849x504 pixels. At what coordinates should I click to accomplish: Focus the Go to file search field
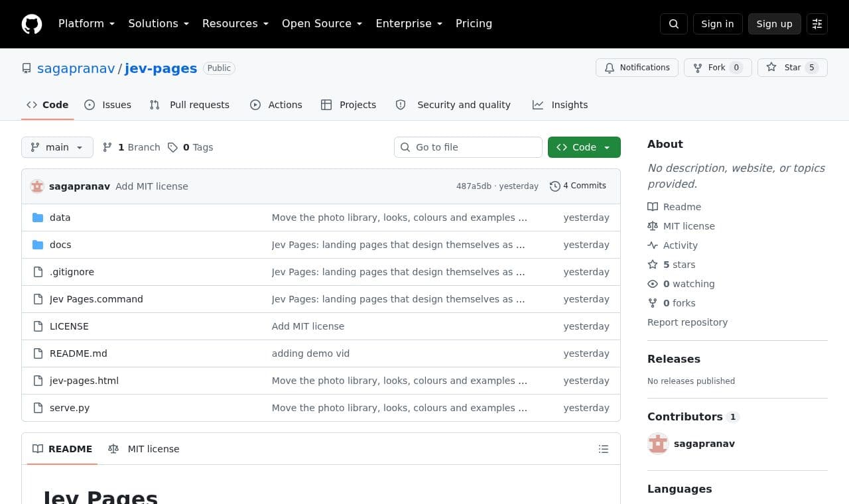[x=468, y=147]
